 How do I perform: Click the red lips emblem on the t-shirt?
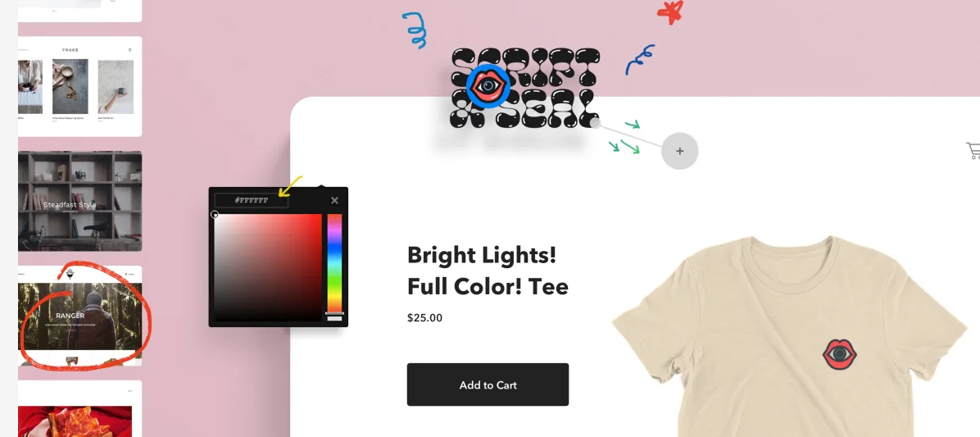[839, 354]
